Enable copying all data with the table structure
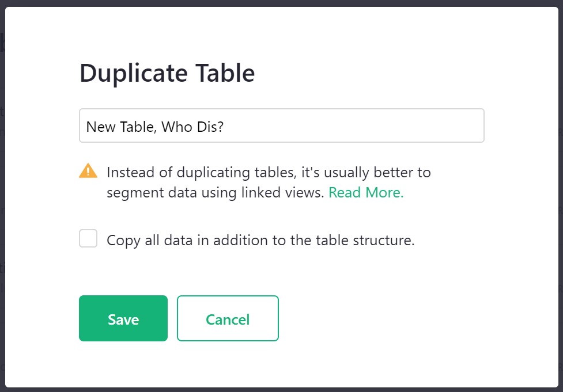This screenshot has height=392, width=563. [88, 238]
